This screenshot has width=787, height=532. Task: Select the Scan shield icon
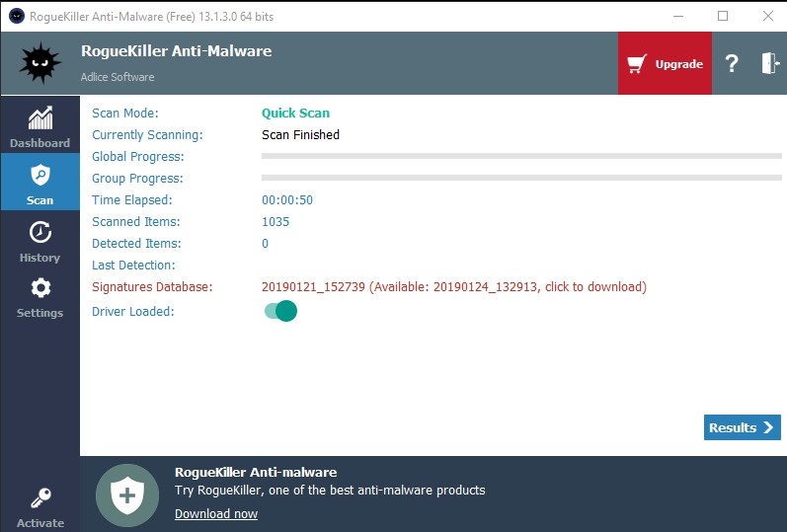(40, 175)
